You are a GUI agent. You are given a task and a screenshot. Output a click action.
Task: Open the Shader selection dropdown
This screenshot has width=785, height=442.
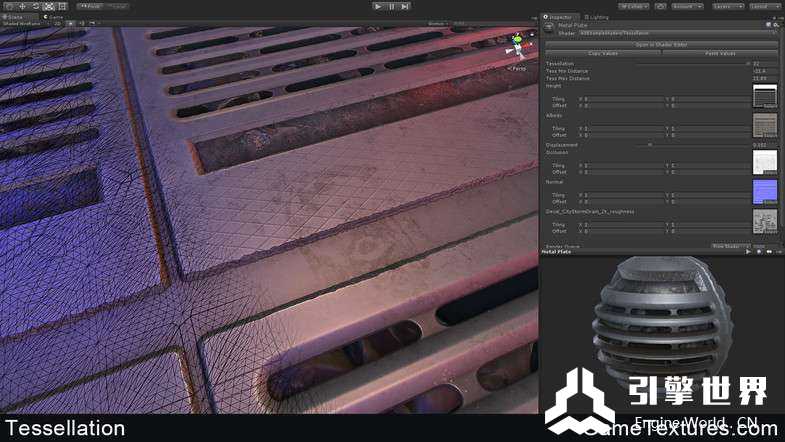678,33
